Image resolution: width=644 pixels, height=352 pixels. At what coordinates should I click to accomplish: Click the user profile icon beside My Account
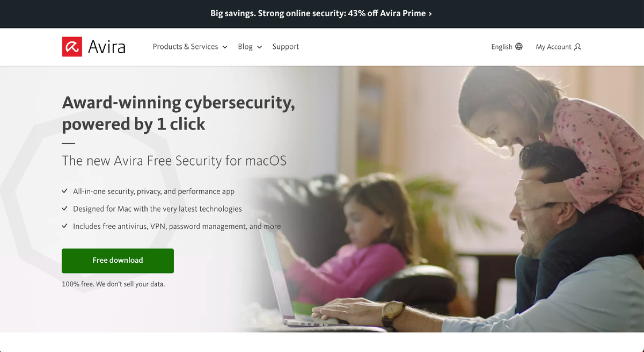click(x=577, y=47)
